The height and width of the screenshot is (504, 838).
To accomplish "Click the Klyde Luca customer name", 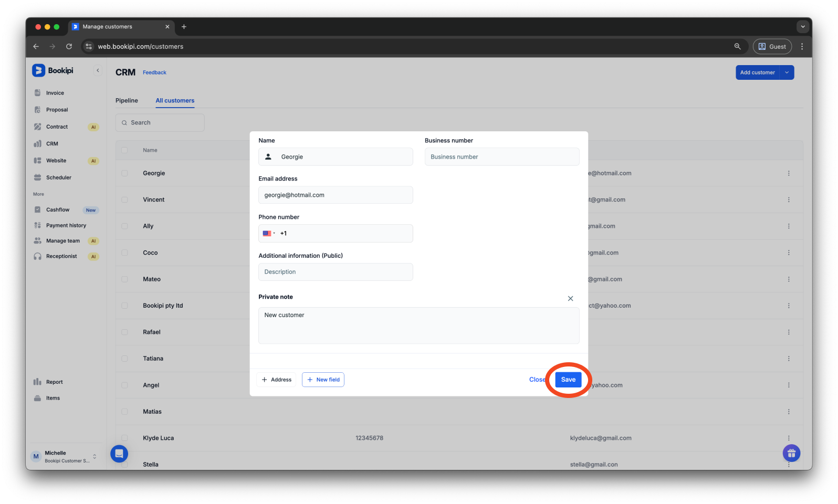I will click(158, 438).
